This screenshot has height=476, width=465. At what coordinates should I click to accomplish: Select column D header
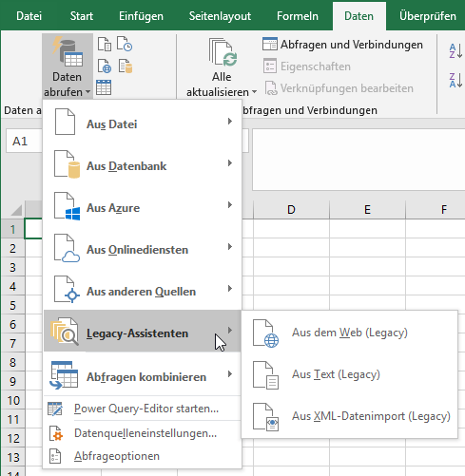pos(291,210)
